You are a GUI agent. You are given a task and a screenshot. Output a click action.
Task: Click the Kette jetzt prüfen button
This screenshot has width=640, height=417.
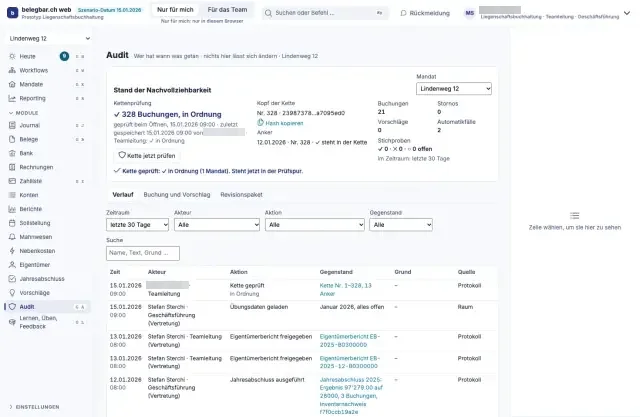pyautogui.click(x=147, y=155)
